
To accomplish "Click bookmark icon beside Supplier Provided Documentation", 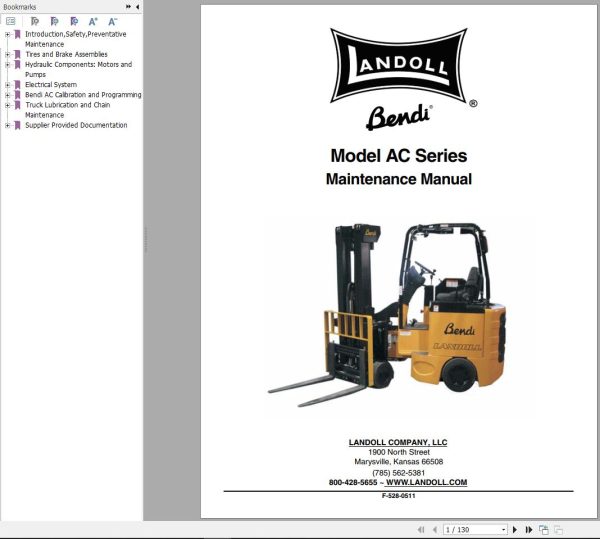I will (17, 125).
